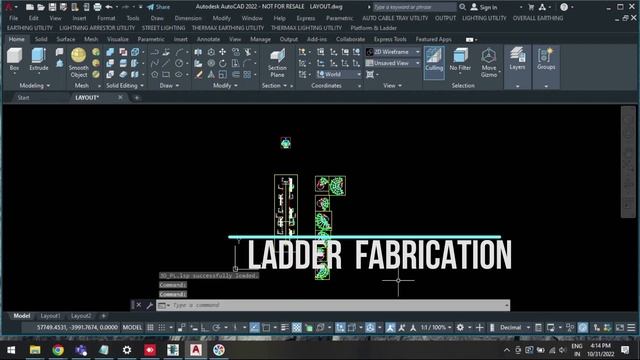Open the LIGHTING UTILITY menu

(484, 18)
